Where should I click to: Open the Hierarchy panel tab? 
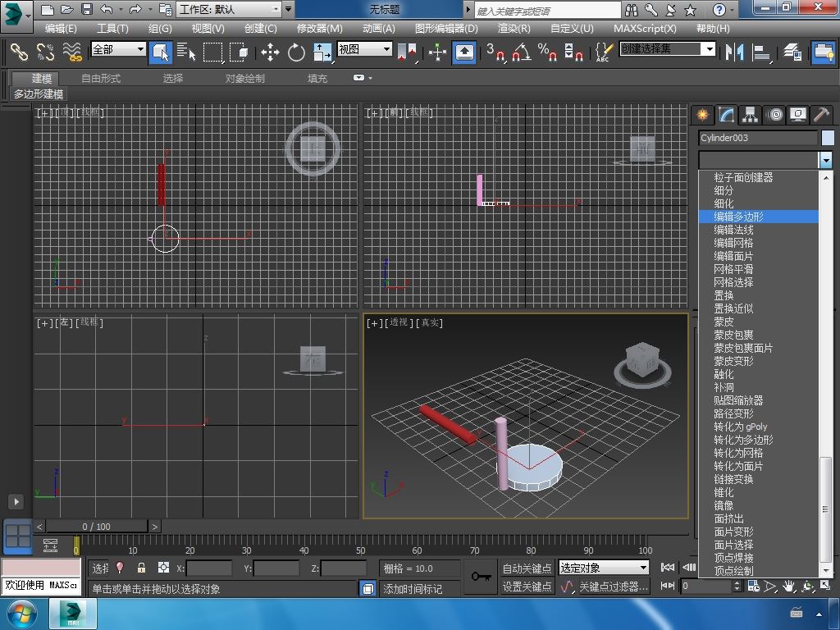[x=750, y=115]
